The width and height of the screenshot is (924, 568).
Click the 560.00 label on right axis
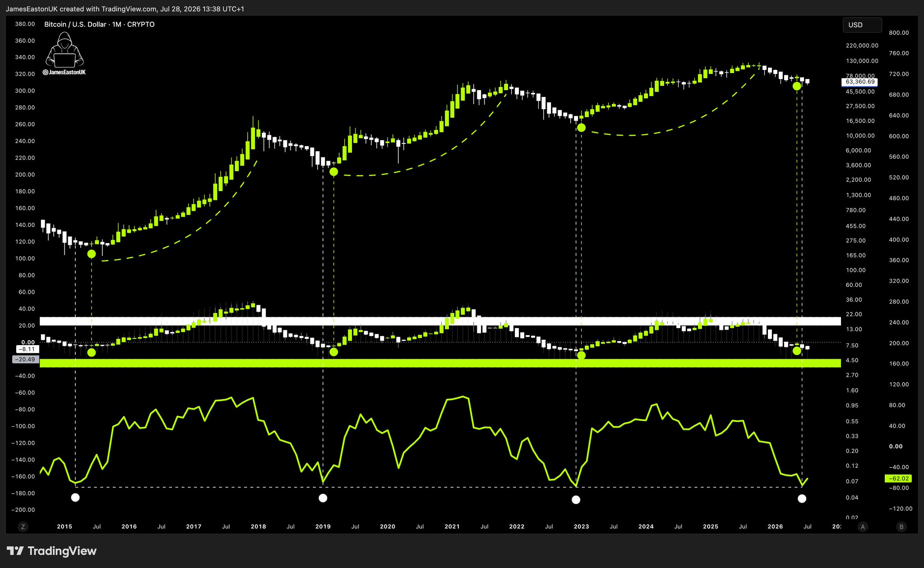click(899, 157)
